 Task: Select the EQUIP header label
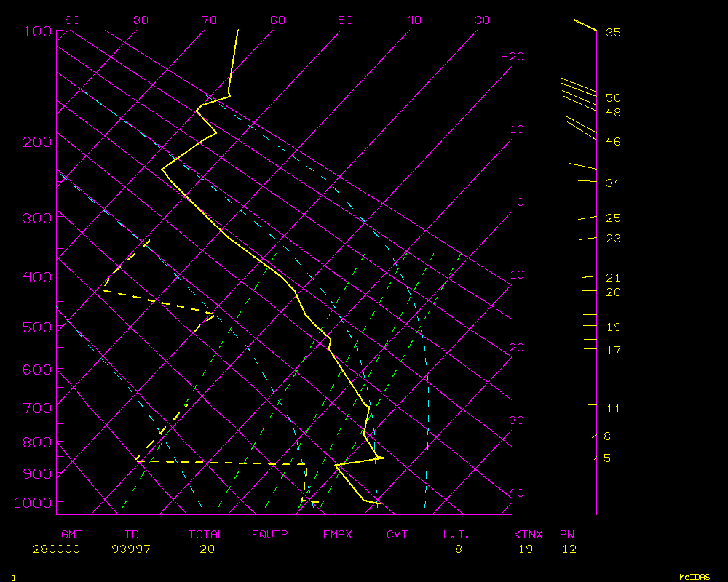pyautogui.click(x=269, y=535)
